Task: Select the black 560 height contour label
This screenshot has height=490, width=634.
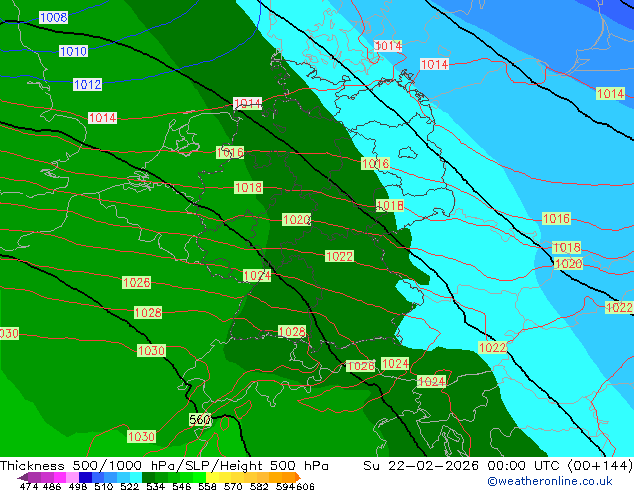Action: click(x=200, y=420)
